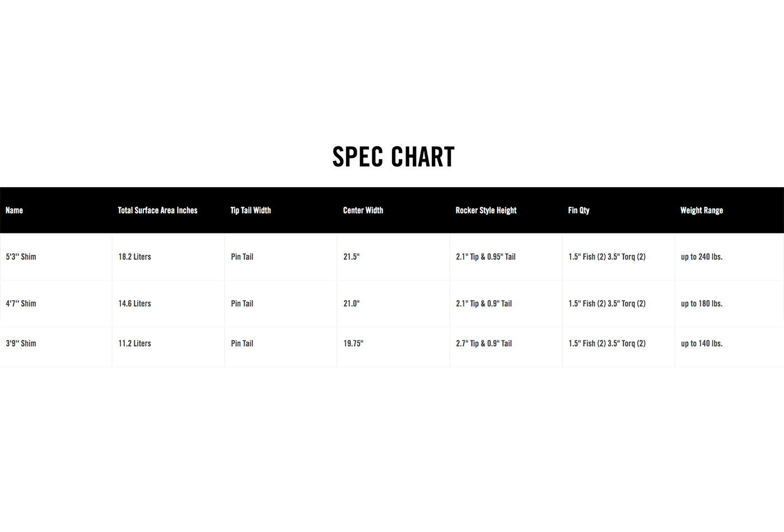Click the 3'9'' Shim row name
Image resolution: width=784 pixels, height=532 pixels.
pyautogui.click(x=21, y=343)
